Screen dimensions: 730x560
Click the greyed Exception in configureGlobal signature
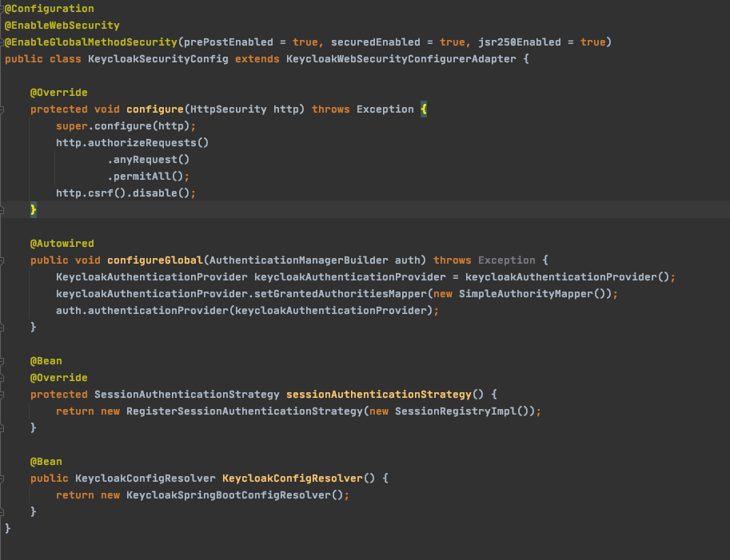tap(507, 260)
